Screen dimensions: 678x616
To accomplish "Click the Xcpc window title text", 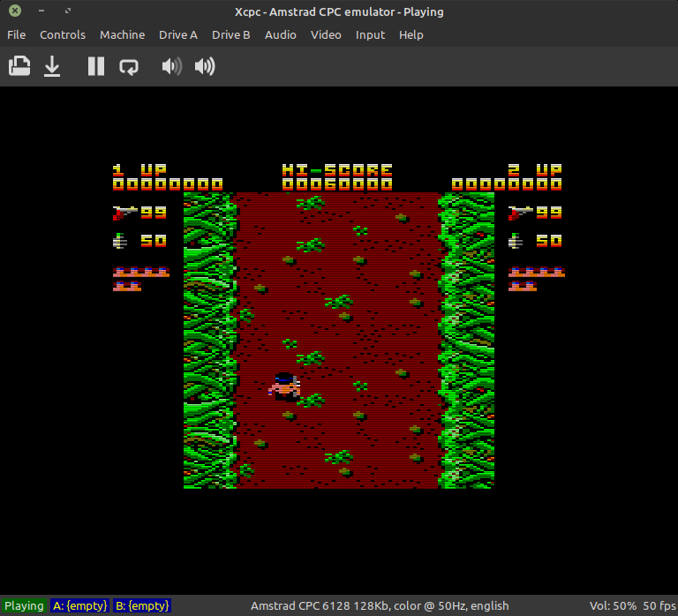I will point(339,11).
